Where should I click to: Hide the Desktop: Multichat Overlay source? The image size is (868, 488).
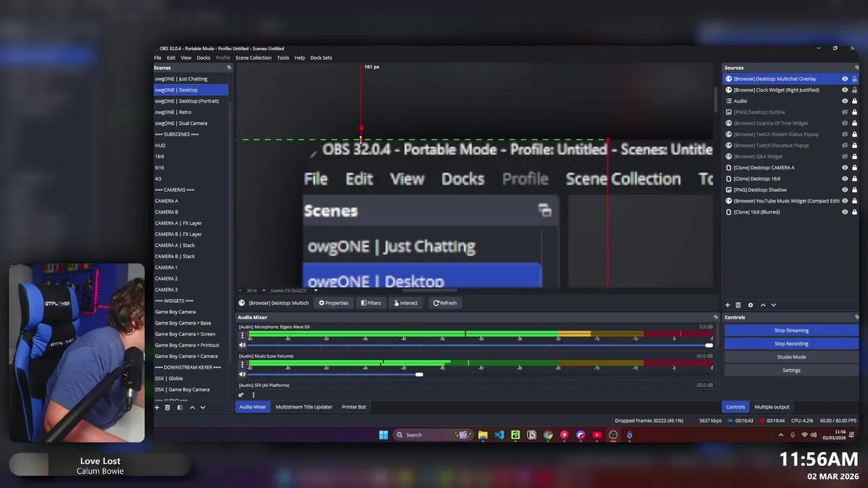845,79
